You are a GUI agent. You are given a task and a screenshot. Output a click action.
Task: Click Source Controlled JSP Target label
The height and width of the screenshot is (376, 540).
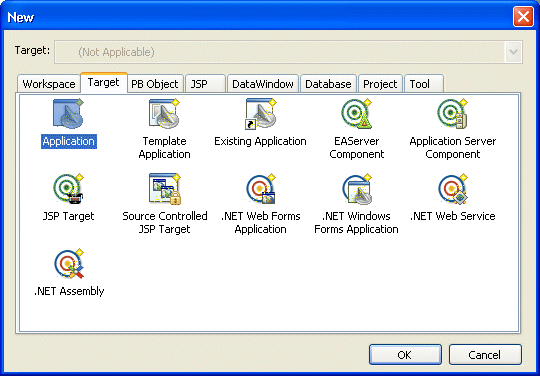click(165, 222)
